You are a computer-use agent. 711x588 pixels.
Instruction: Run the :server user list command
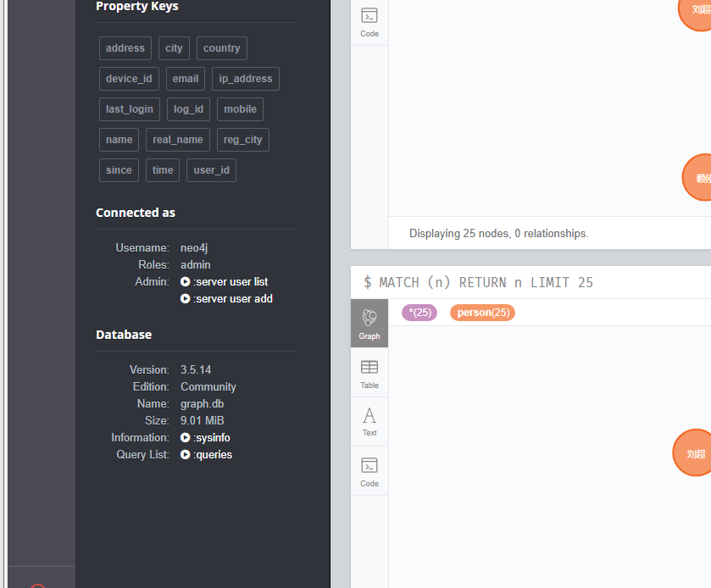click(x=231, y=281)
